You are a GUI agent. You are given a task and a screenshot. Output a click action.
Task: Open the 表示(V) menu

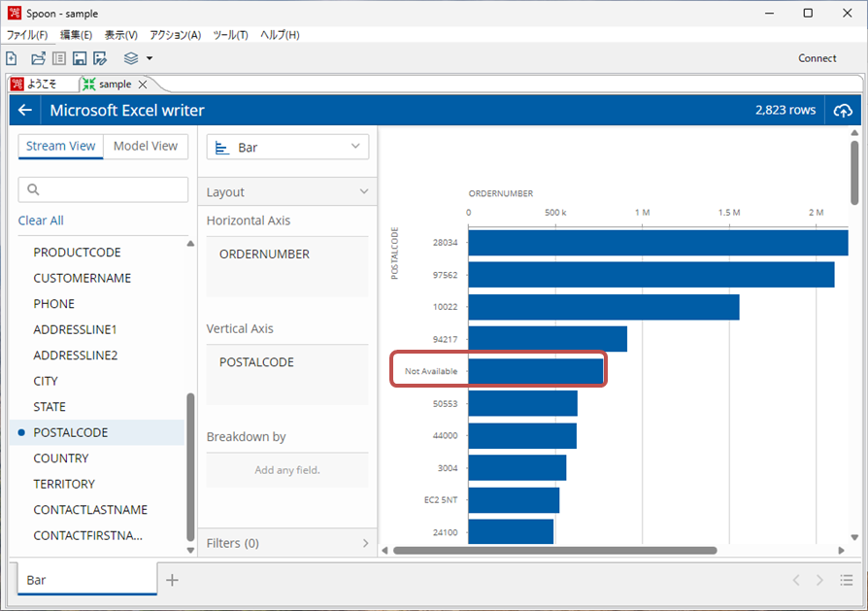tap(120, 35)
